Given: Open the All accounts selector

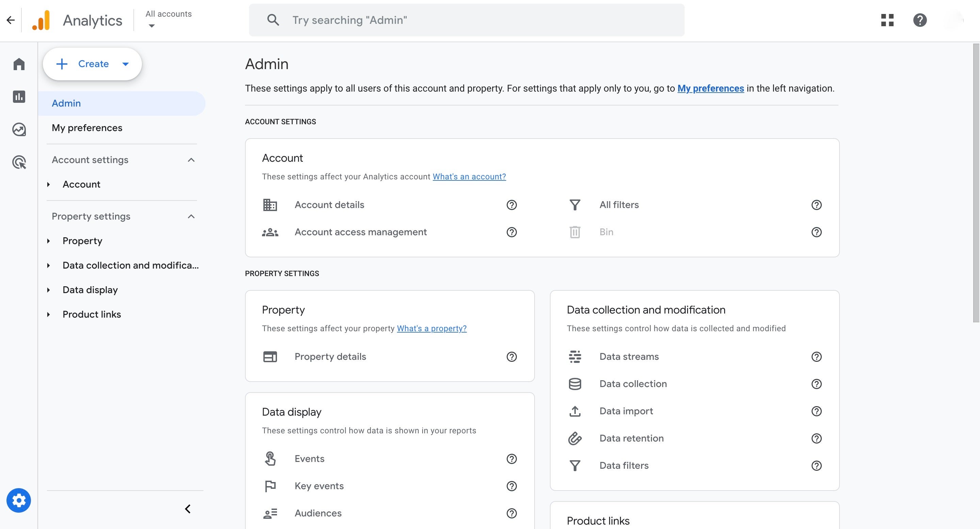Looking at the screenshot, I should pyautogui.click(x=168, y=19).
